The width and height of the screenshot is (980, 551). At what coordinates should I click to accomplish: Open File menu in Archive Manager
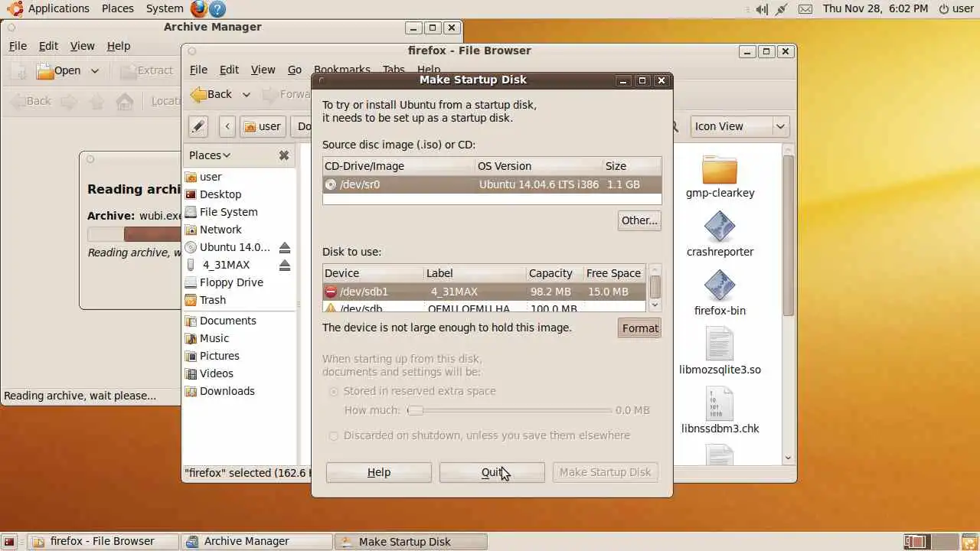(x=18, y=46)
